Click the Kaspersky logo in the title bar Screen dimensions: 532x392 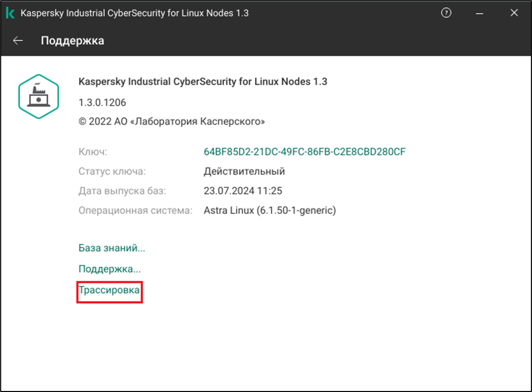[10, 13]
